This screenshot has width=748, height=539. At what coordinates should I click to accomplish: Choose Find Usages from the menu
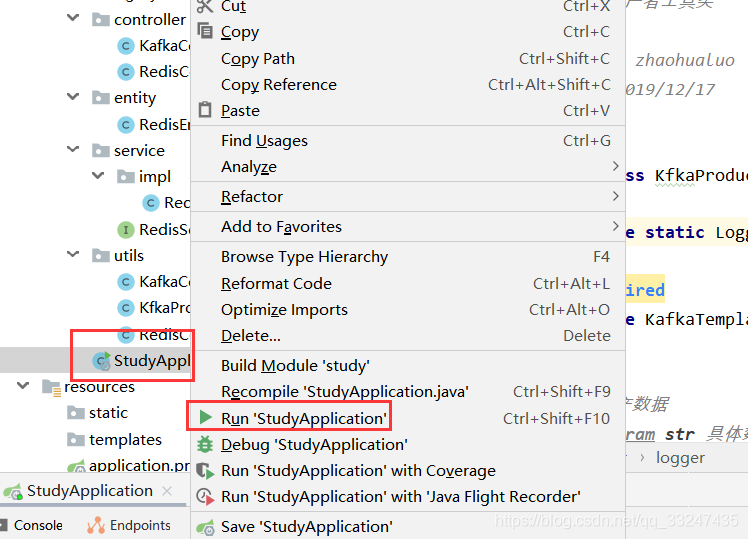(264, 140)
